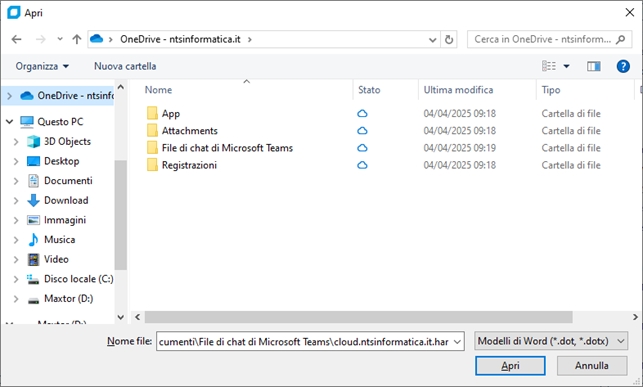Click the Annulla button

pos(592,366)
